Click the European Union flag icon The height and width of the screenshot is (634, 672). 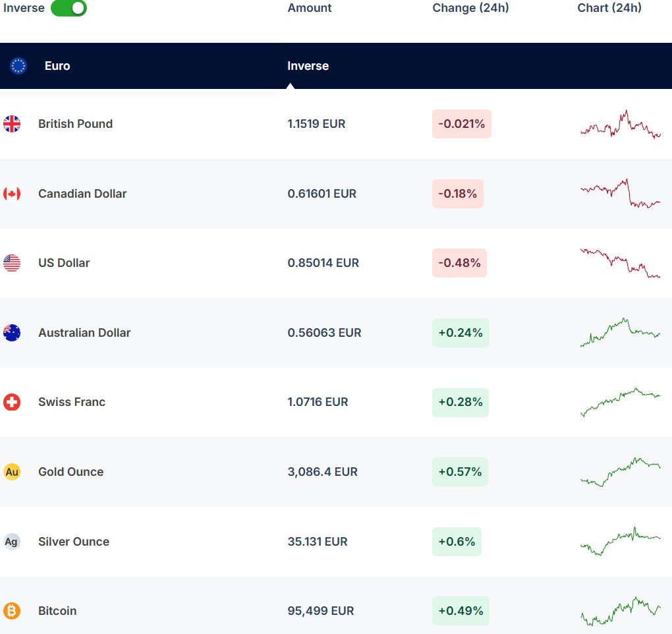[x=18, y=66]
